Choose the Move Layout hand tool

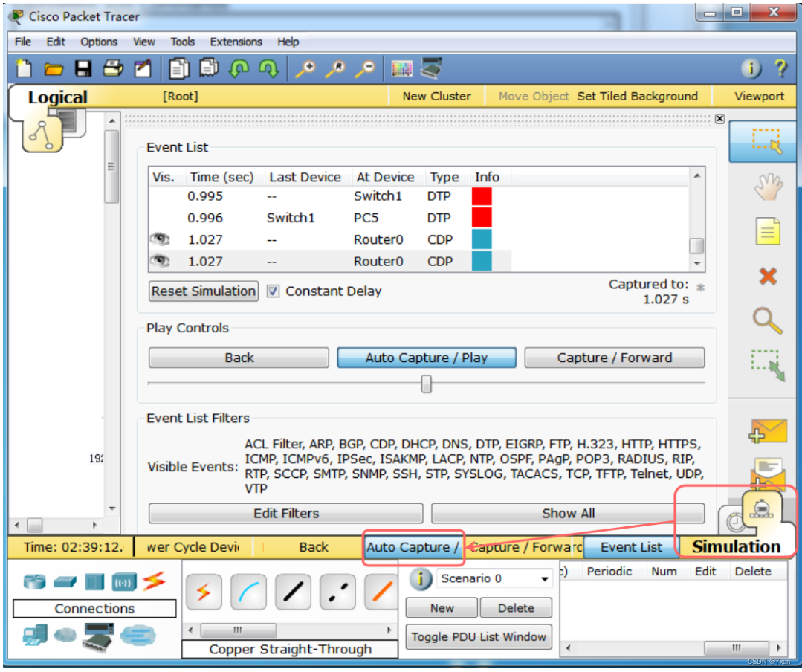click(x=769, y=187)
